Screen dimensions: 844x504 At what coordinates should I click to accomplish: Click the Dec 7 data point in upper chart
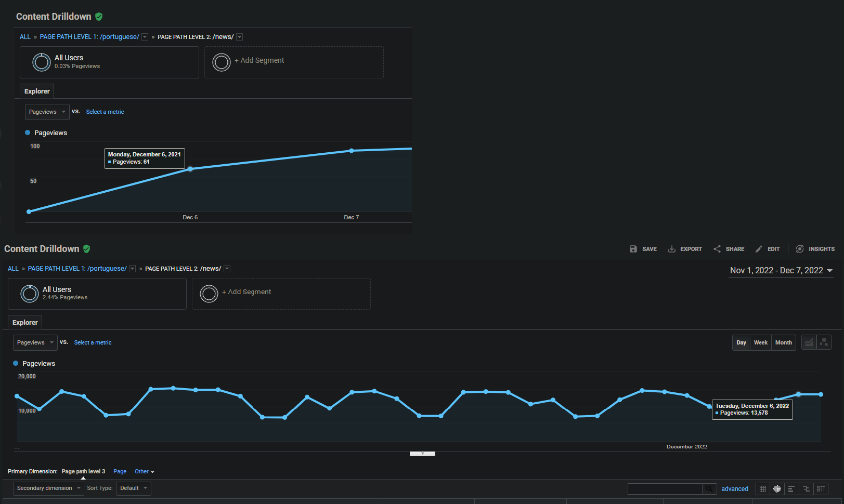pyautogui.click(x=352, y=151)
